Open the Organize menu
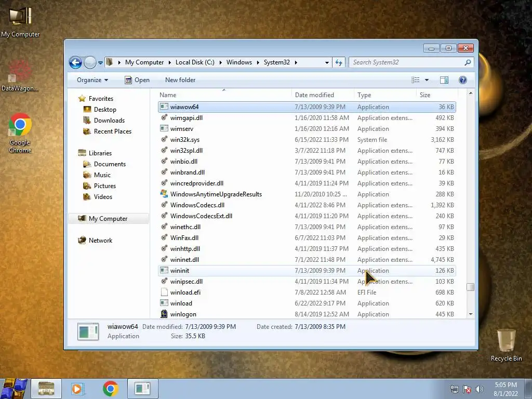This screenshot has width=532, height=399. click(x=92, y=80)
